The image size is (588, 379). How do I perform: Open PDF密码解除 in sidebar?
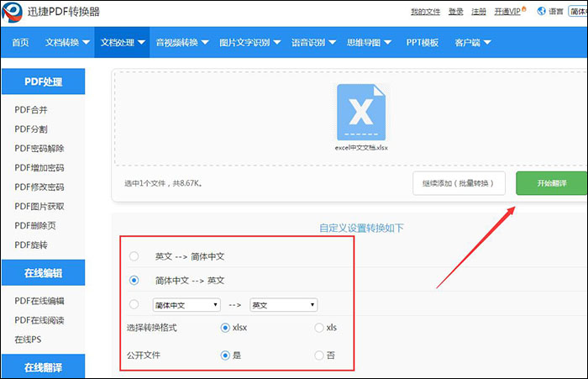point(39,148)
